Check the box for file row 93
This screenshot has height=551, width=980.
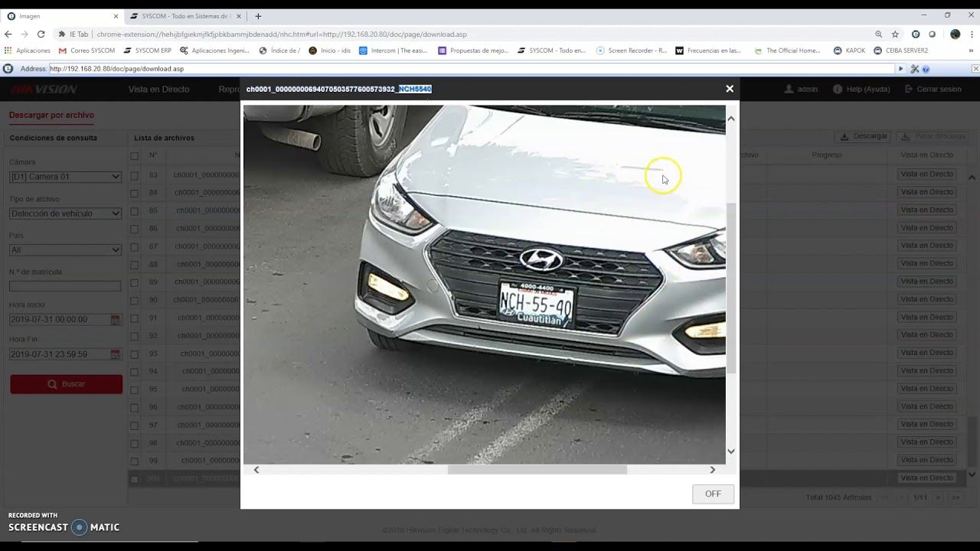135,354
